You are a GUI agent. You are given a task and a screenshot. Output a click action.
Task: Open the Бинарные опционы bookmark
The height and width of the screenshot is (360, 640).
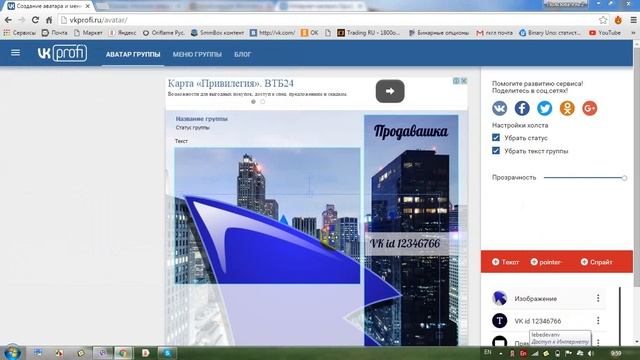click(438, 33)
